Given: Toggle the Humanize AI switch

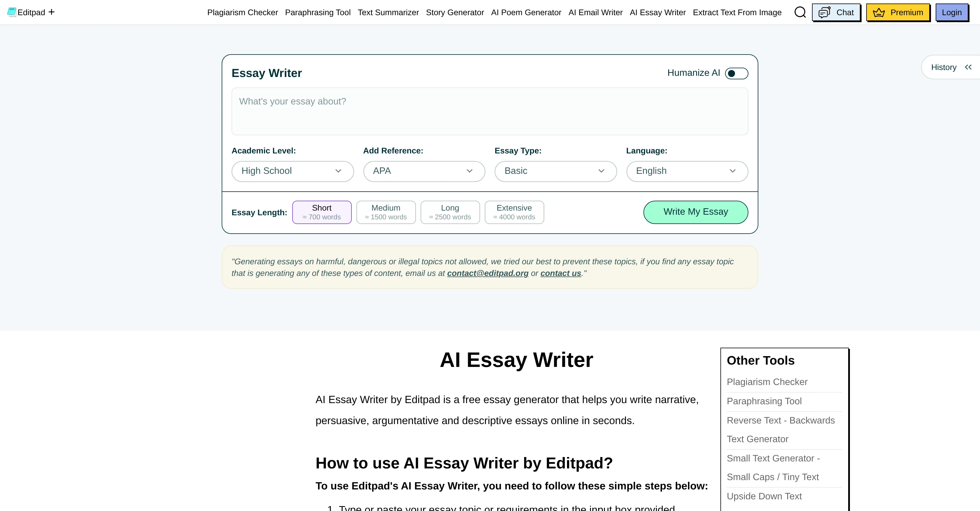Looking at the screenshot, I should click(736, 73).
